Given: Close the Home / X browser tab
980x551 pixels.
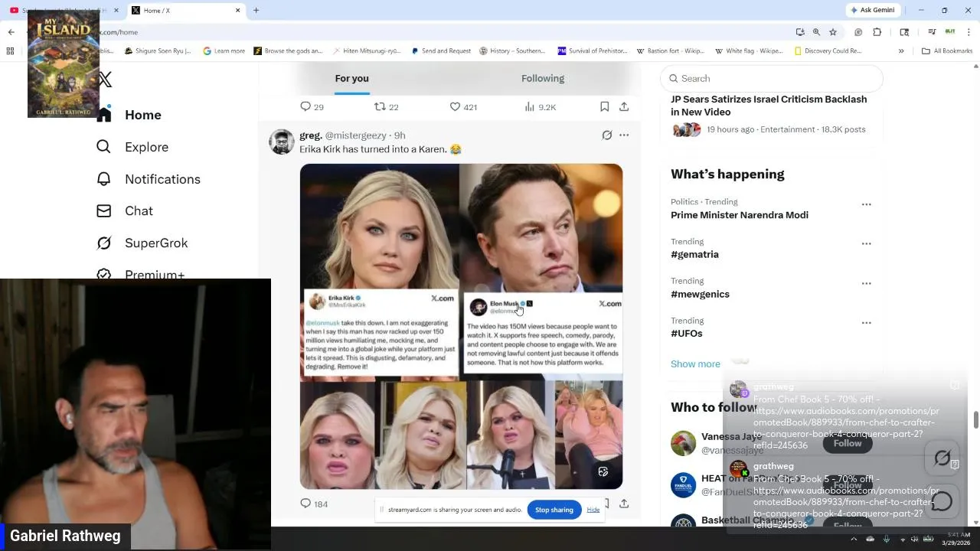Looking at the screenshot, I should click(237, 10).
